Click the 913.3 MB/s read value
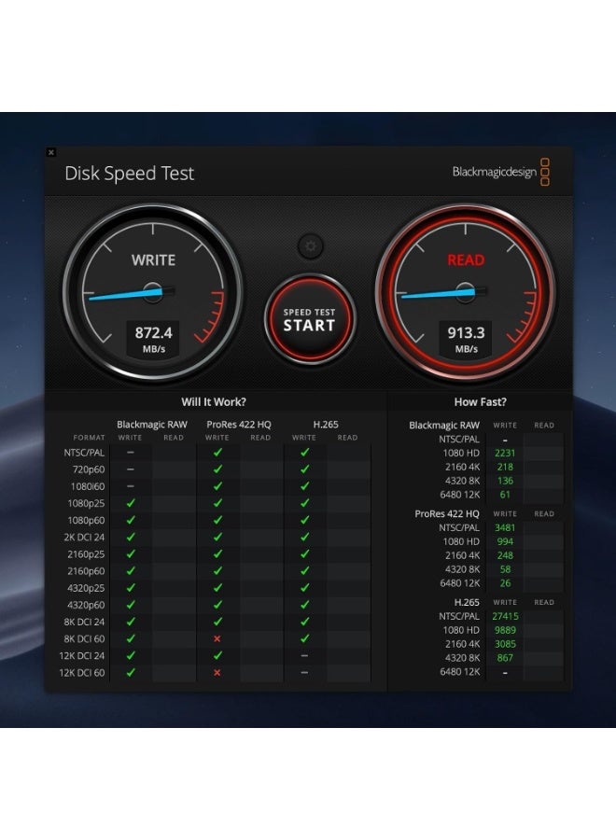 pyautogui.click(x=466, y=339)
